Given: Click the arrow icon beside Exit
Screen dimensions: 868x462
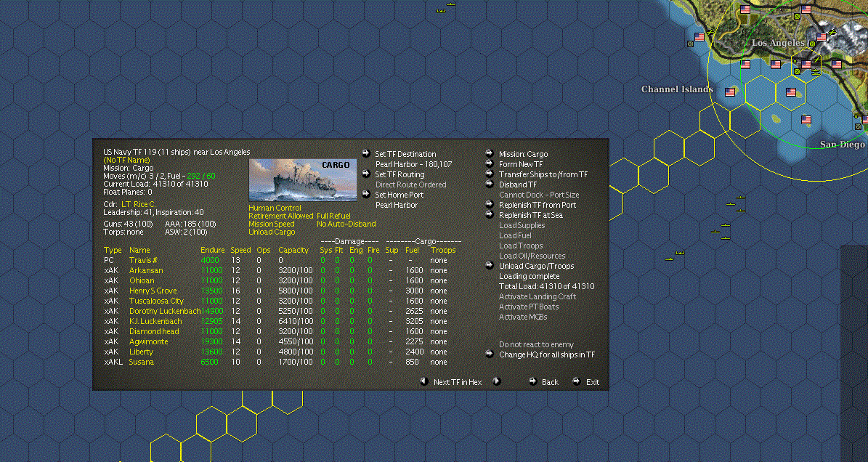Looking at the screenshot, I should coord(576,381).
